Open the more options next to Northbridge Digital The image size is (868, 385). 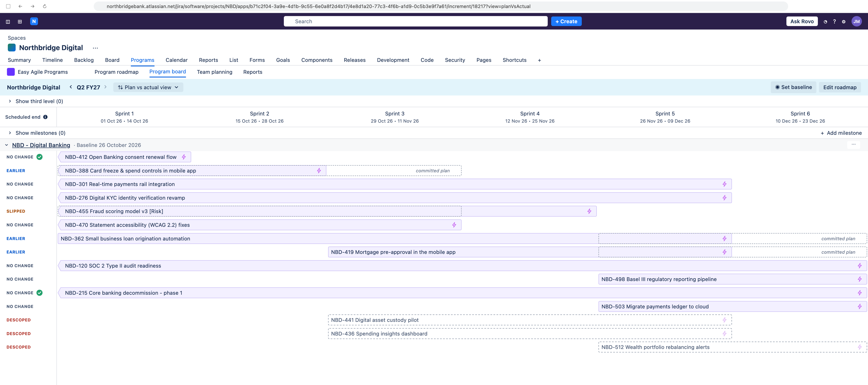[95, 48]
